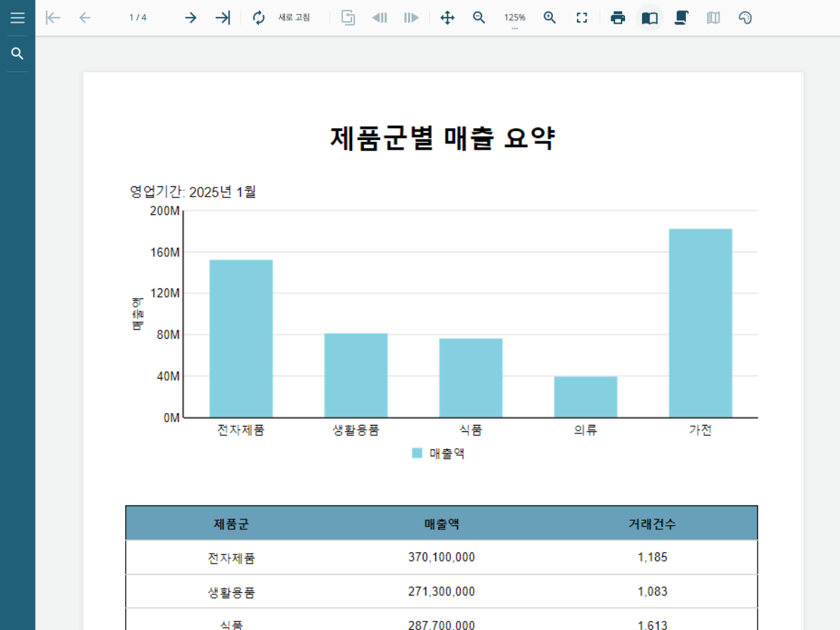Click the 매출액 legend color swatch
The height and width of the screenshot is (630, 840).
tap(417, 453)
